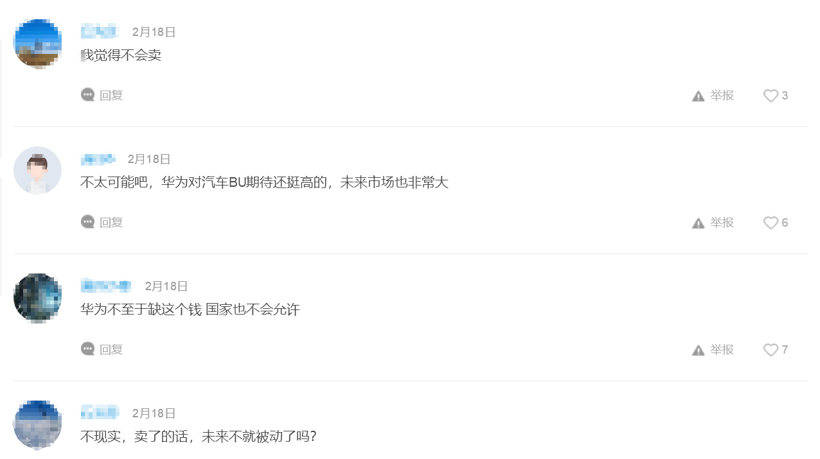Click the blurred username above '华为不至于缺这个钱'

coord(106,285)
